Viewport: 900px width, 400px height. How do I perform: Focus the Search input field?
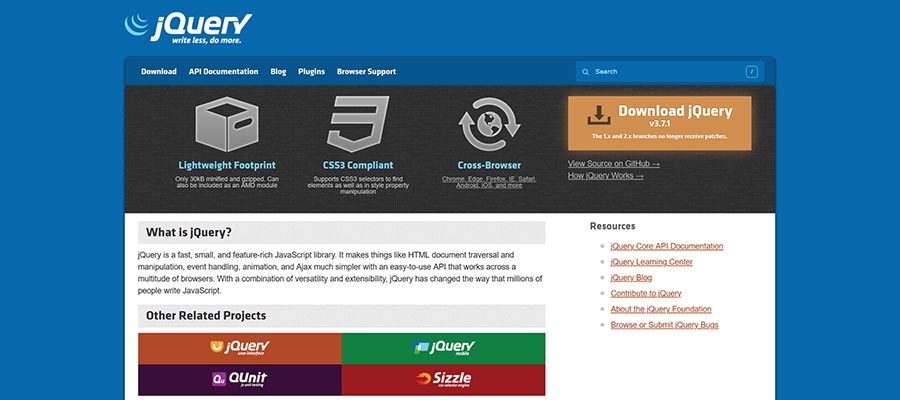click(x=669, y=72)
